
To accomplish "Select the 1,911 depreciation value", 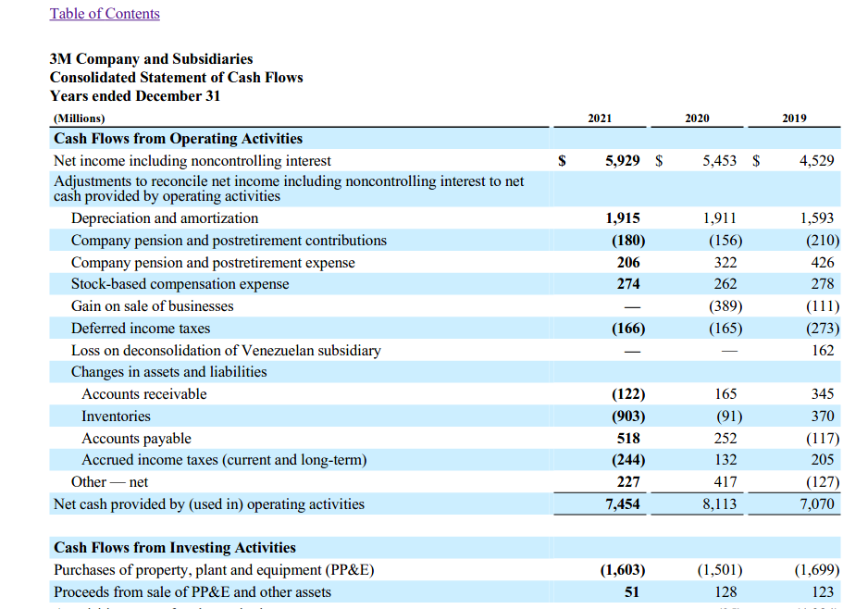I will pyautogui.click(x=720, y=218).
